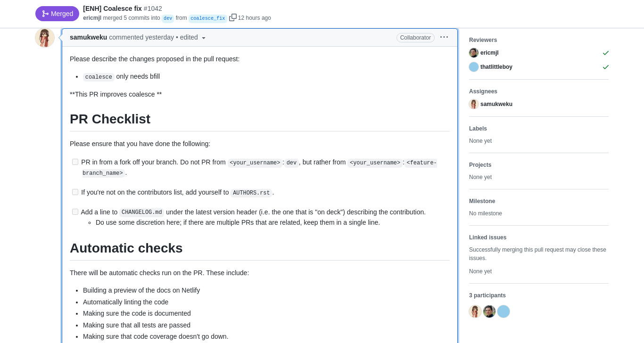Check the fork branch PR checklist item
Viewport: 644px width, 343px height.
click(75, 162)
